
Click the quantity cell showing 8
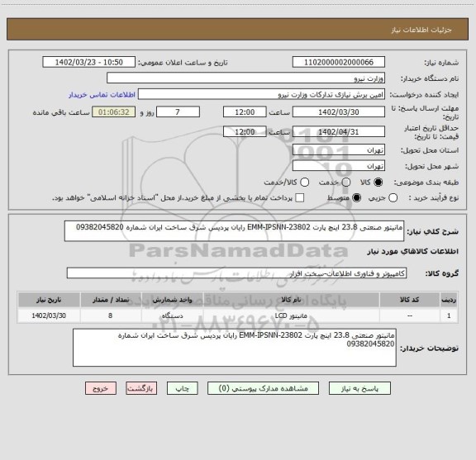tap(111, 315)
